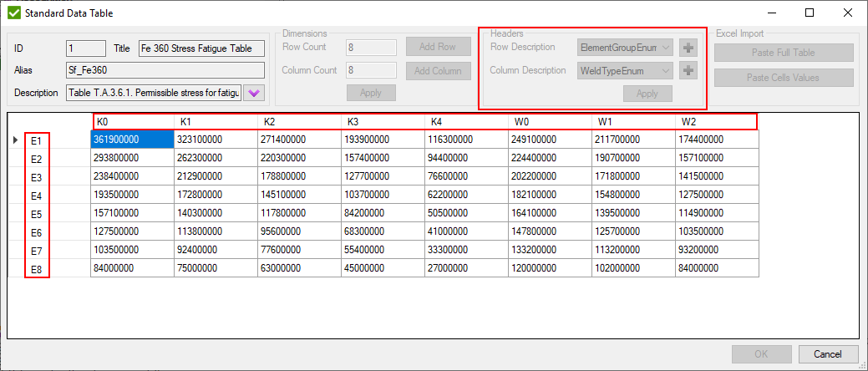Click cell 103700000 in row E4
The image size is (868, 371).
pyautogui.click(x=383, y=195)
